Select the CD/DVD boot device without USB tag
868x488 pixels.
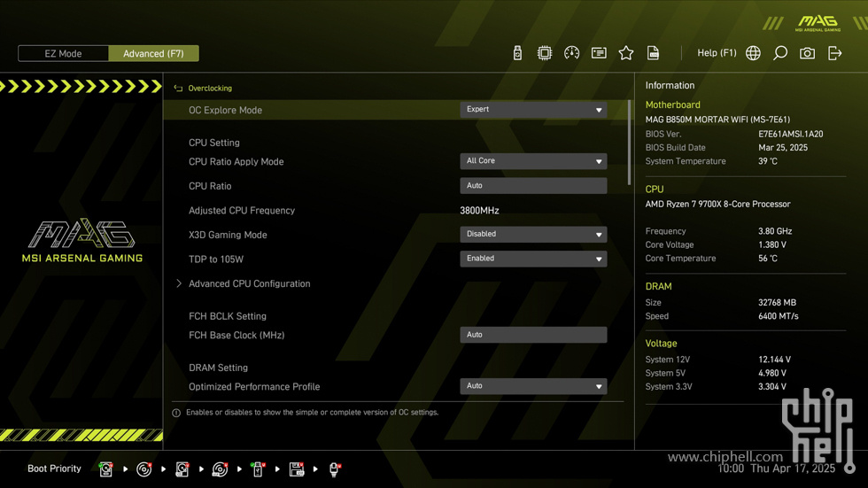pos(143,469)
